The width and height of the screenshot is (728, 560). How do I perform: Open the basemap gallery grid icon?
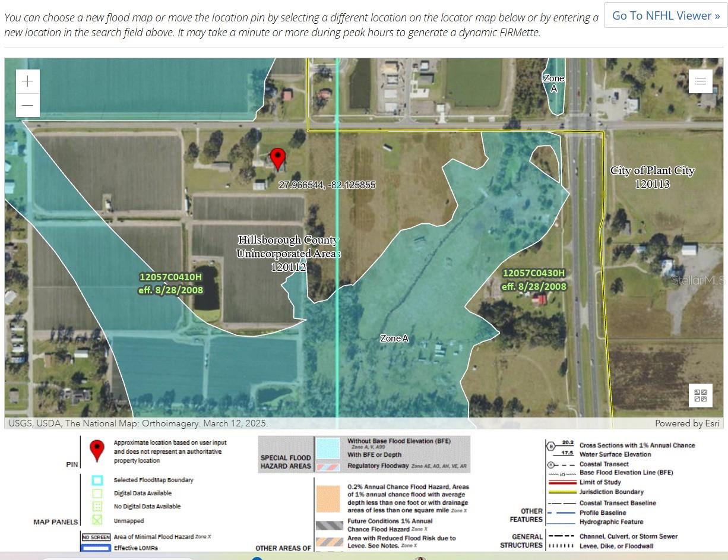(x=700, y=396)
